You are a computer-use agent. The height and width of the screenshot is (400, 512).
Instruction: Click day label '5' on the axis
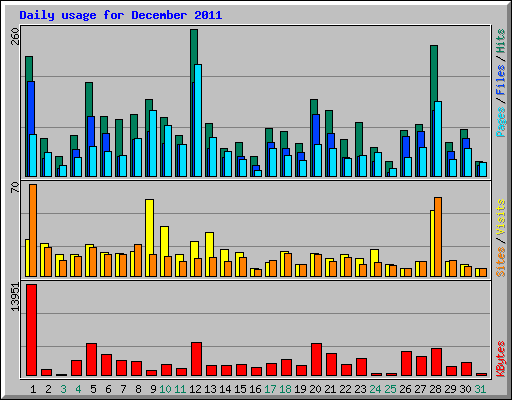(x=93, y=389)
